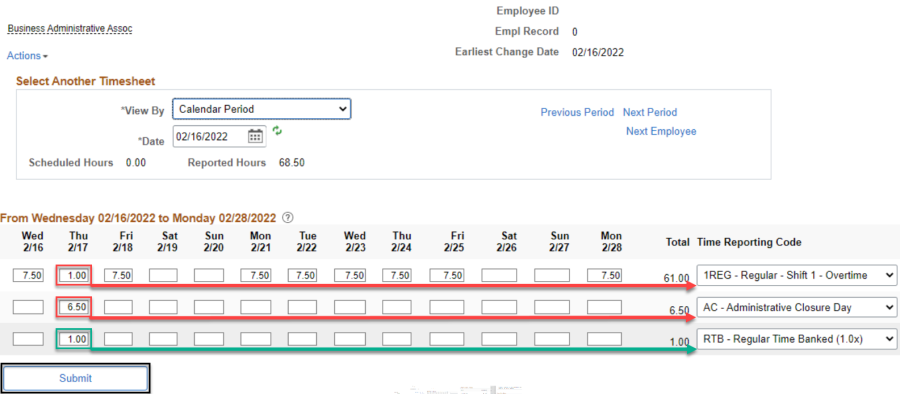Open the Next Employee link

(x=661, y=131)
